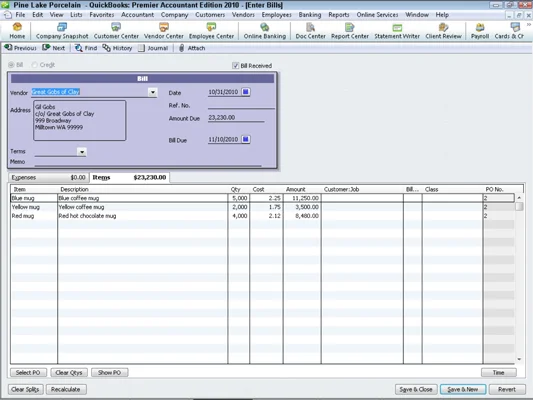Click the Show PO button
Screen dimensions: 533x400
pyautogui.click(x=109, y=372)
